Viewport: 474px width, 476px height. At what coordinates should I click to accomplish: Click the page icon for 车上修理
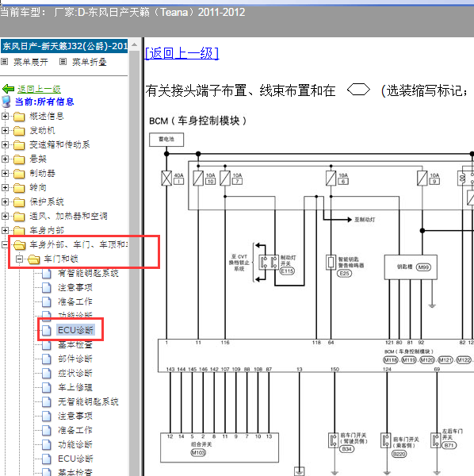[47, 387]
